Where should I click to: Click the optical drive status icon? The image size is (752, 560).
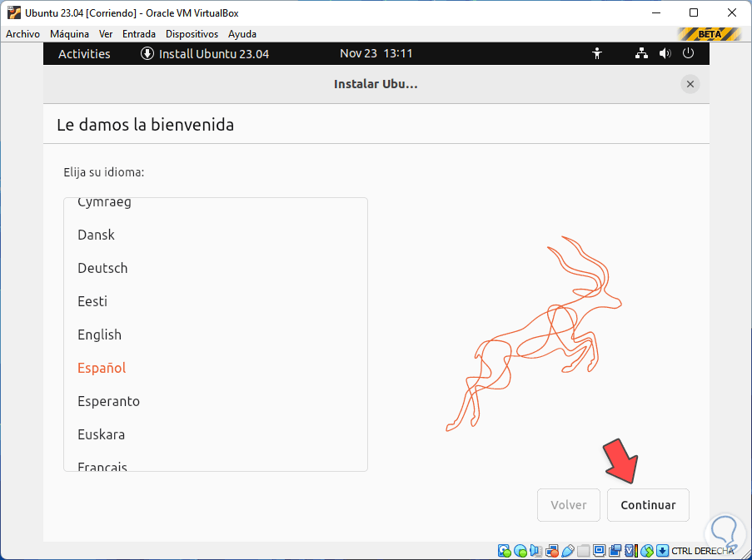pyautogui.click(x=520, y=551)
